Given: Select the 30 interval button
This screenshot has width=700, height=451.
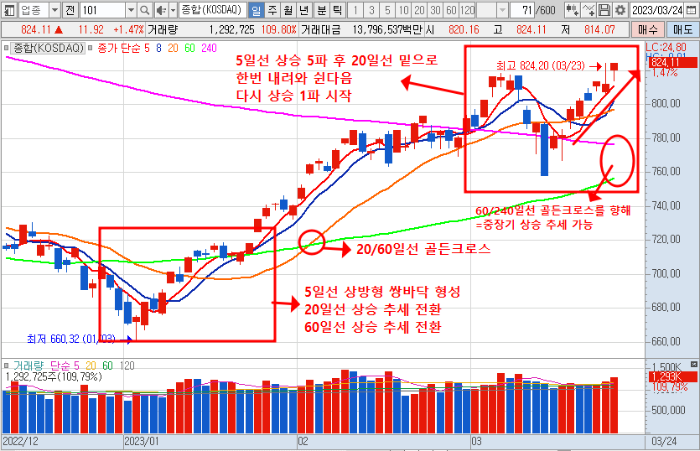Looking at the screenshot, I should coord(435,10).
